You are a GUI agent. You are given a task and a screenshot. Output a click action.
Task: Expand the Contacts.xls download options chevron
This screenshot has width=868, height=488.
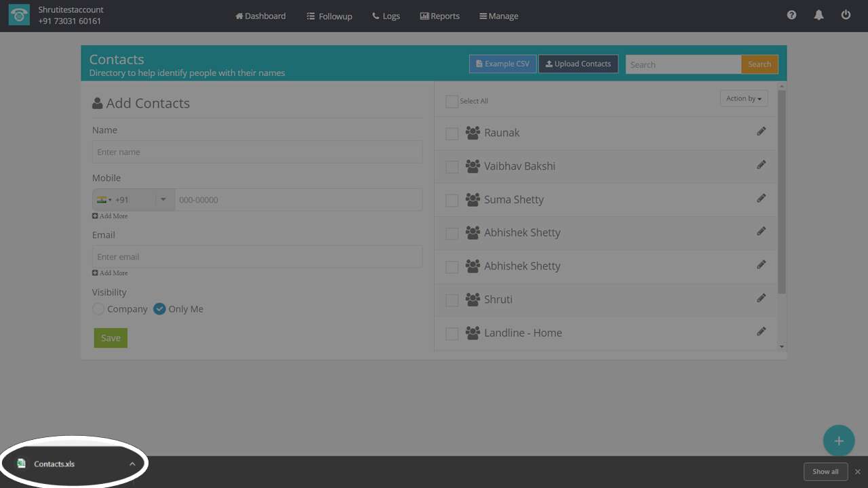coord(132,464)
